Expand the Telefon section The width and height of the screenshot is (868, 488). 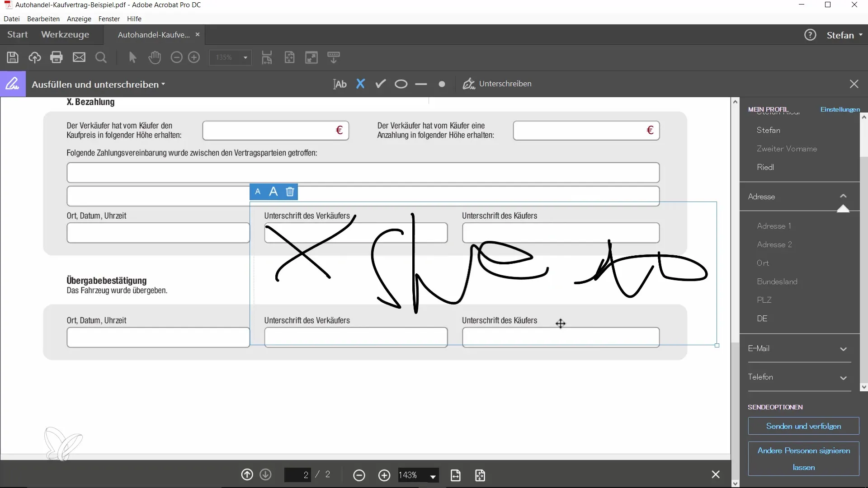843,378
